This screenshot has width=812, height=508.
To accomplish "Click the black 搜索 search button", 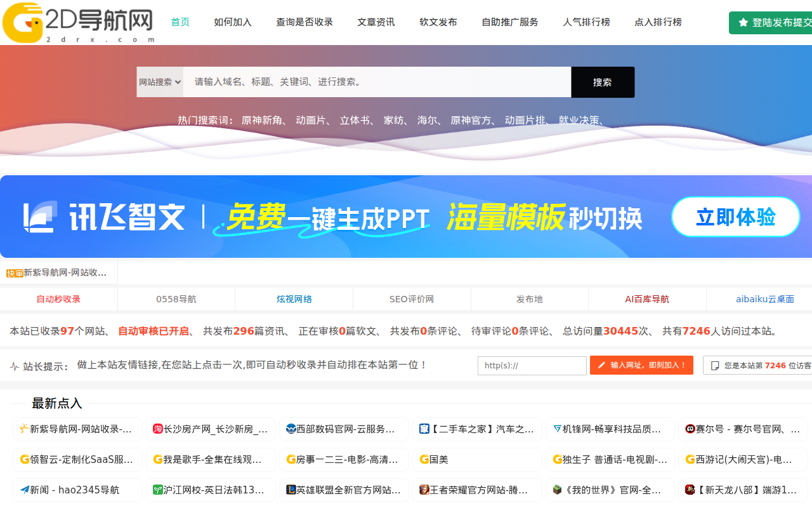I will pyautogui.click(x=602, y=82).
